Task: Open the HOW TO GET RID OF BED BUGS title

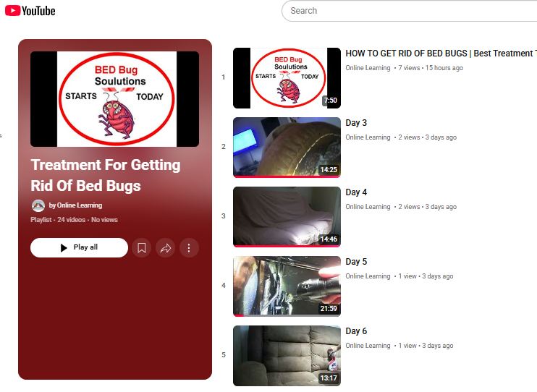Action: point(441,54)
